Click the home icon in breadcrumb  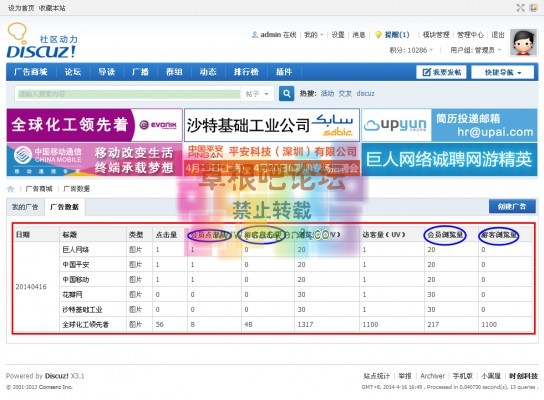point(11,189)
